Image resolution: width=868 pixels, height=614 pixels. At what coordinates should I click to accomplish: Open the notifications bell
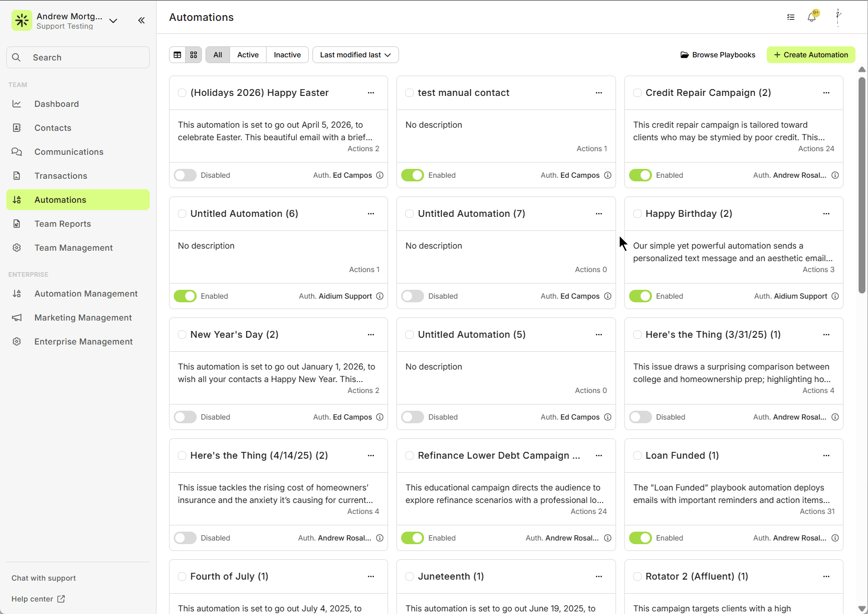coord(812,17)
